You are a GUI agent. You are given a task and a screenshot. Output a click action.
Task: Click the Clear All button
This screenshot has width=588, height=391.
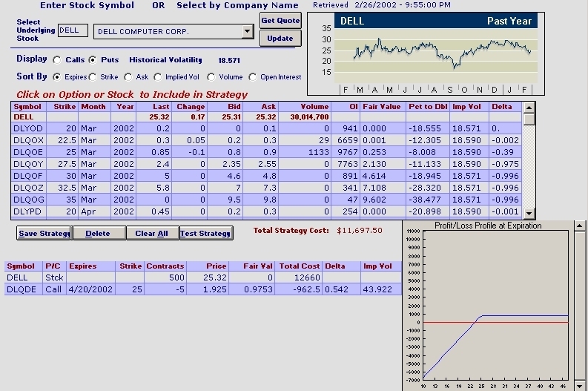tap(153, 233)
